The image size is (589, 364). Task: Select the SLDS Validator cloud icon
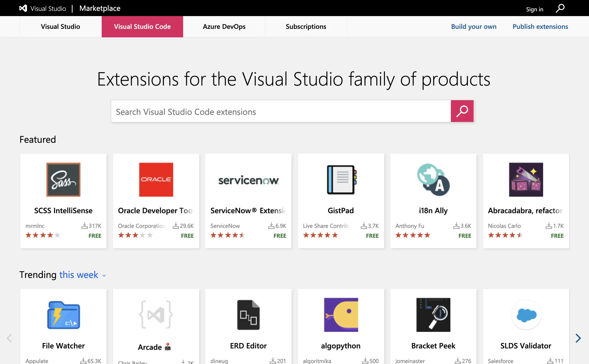526,315
